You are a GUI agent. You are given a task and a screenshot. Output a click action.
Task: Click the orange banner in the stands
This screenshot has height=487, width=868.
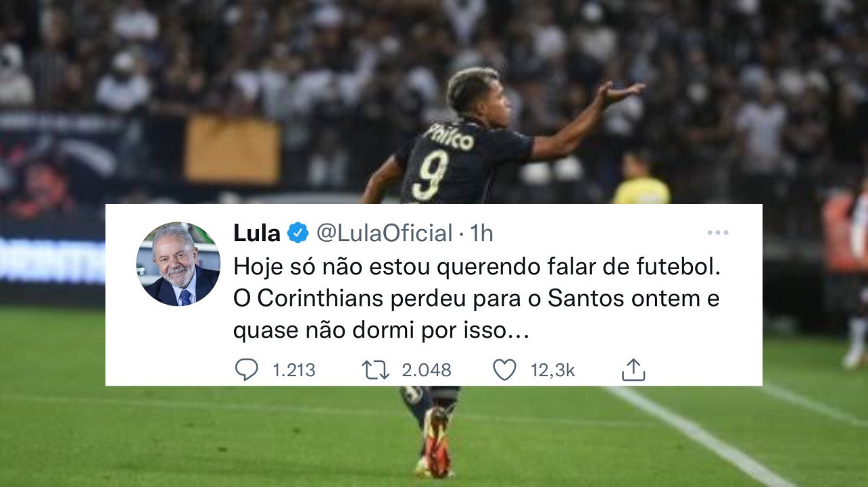tap(233, 149)
